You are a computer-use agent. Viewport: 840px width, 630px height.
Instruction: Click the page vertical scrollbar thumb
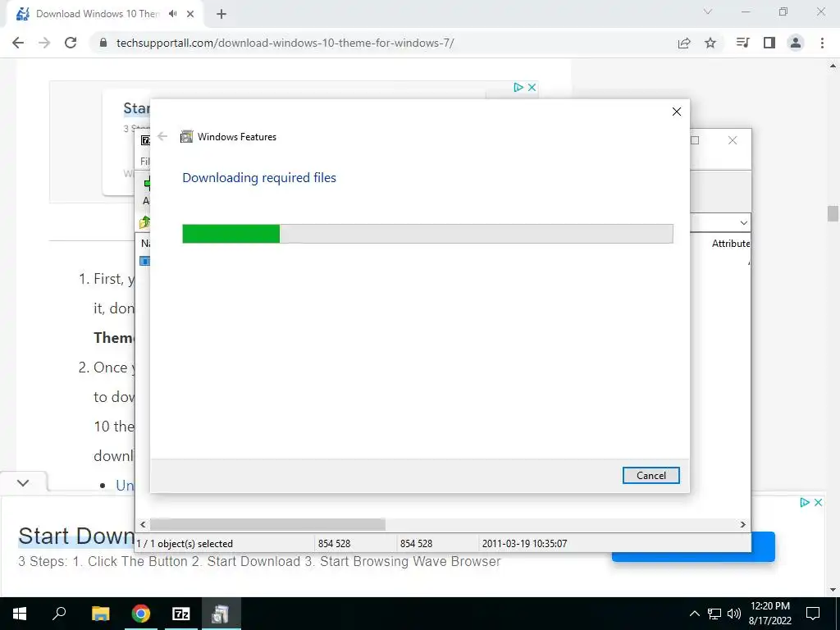pyautogui.click(x=833, y=213)
